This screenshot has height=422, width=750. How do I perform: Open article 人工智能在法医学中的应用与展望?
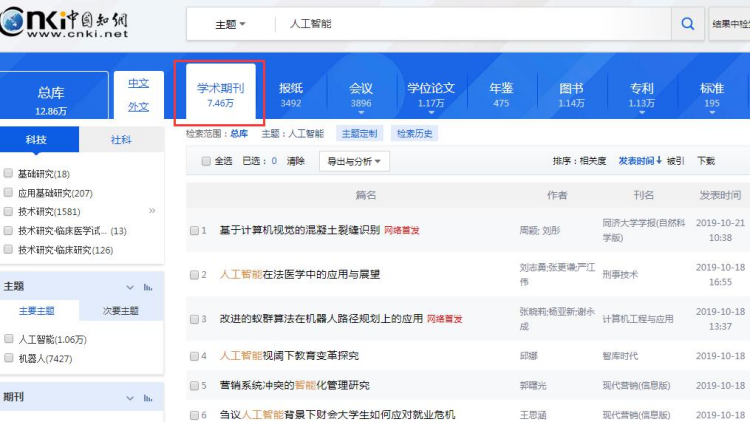300,274
